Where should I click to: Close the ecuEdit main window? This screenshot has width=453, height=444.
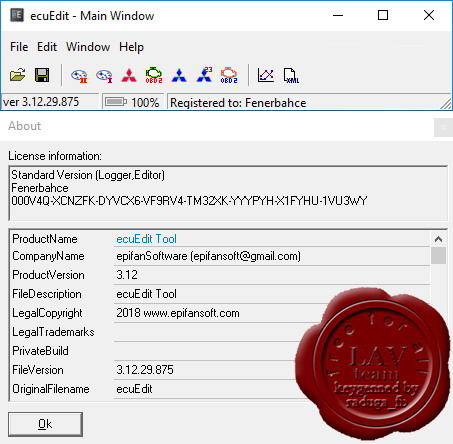coord(429,15)
